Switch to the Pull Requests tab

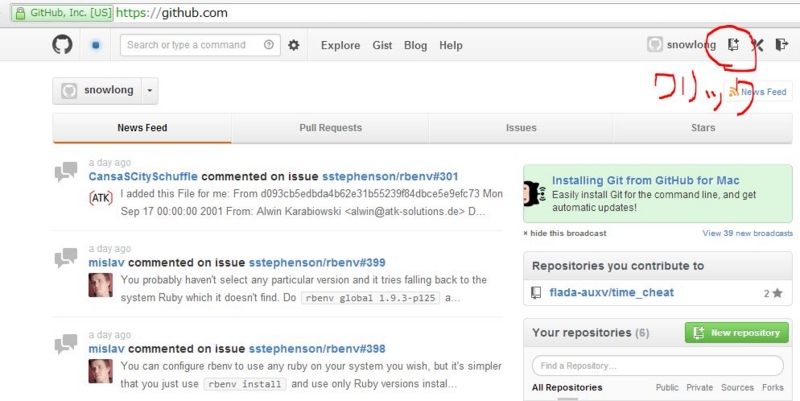point(330,128)
